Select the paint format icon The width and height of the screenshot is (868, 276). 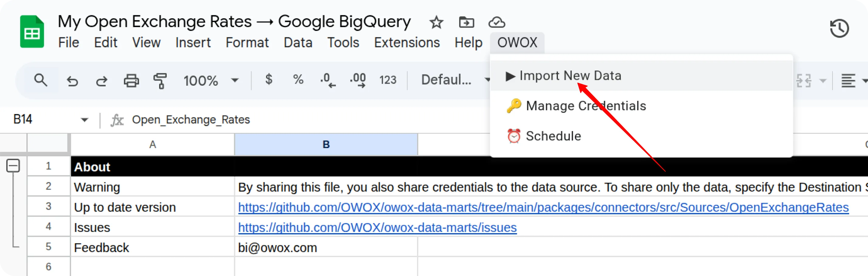160,81
